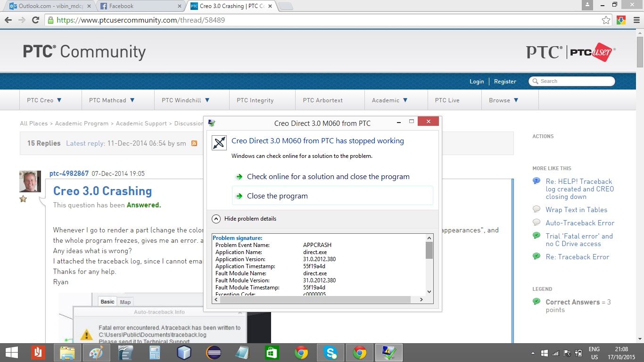
Task: Click in the community Search field
Action: [x=571, y=82]
